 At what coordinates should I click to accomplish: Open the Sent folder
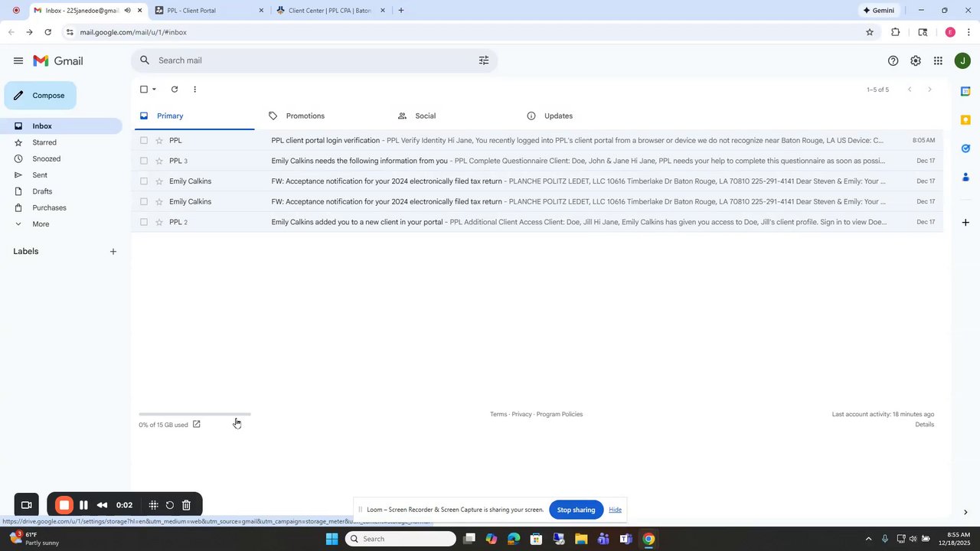pos(40,175)
